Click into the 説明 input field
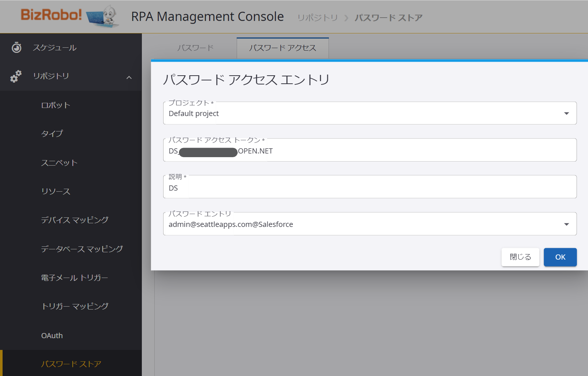Image resolution: width=588 pixels, height=376 pixels. pyautogui.click(x=370, y=187)
